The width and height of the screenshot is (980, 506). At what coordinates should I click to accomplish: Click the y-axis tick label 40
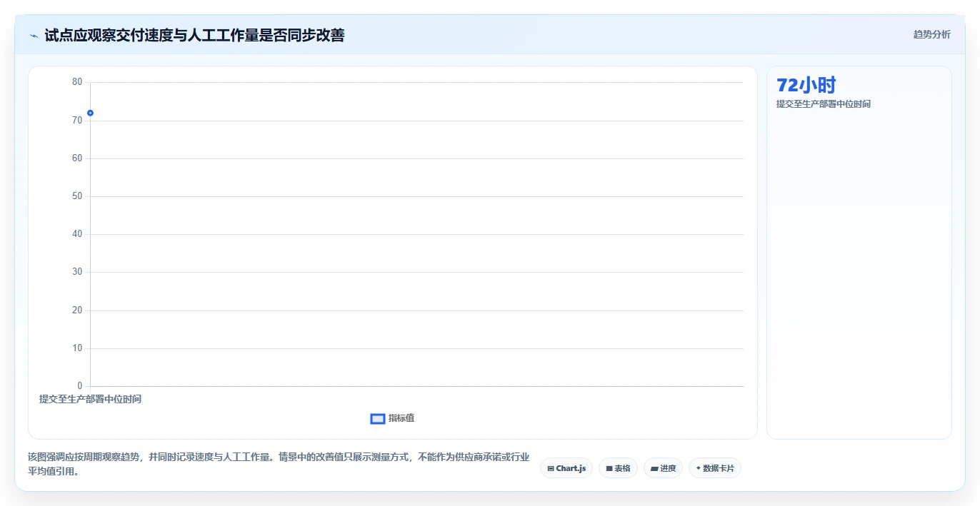[x=77, y=234]
